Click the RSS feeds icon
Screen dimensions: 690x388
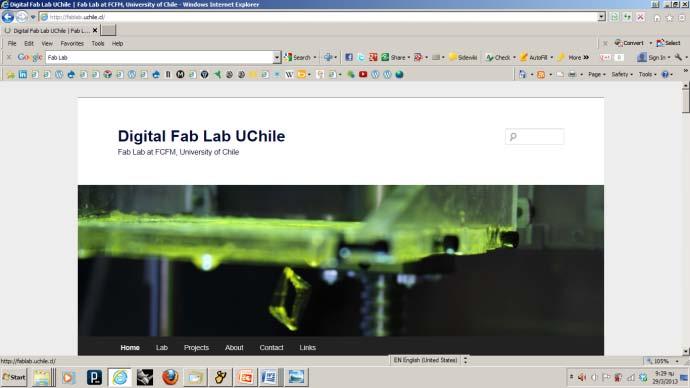tap(541, 74)
